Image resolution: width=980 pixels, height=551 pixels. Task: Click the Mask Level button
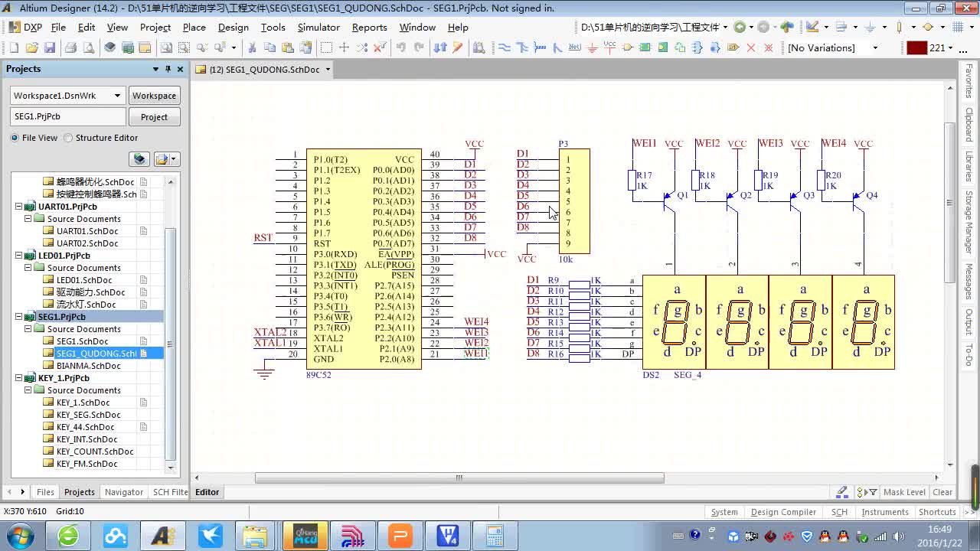[904, 492]
